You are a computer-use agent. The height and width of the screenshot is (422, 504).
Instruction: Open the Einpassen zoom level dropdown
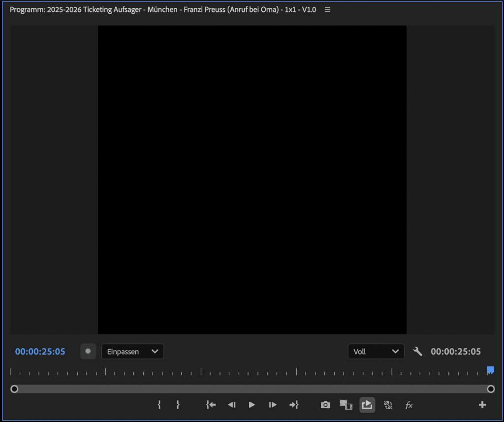pyautogui.click(x=132, y=352)
